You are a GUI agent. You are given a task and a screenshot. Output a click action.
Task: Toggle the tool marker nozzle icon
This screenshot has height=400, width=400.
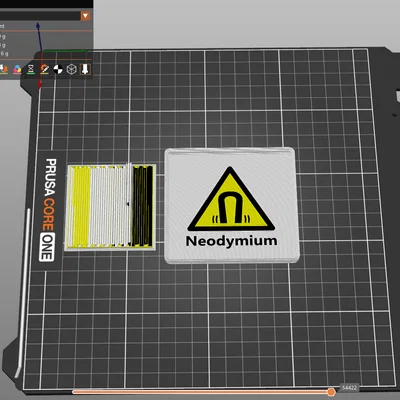85,69
